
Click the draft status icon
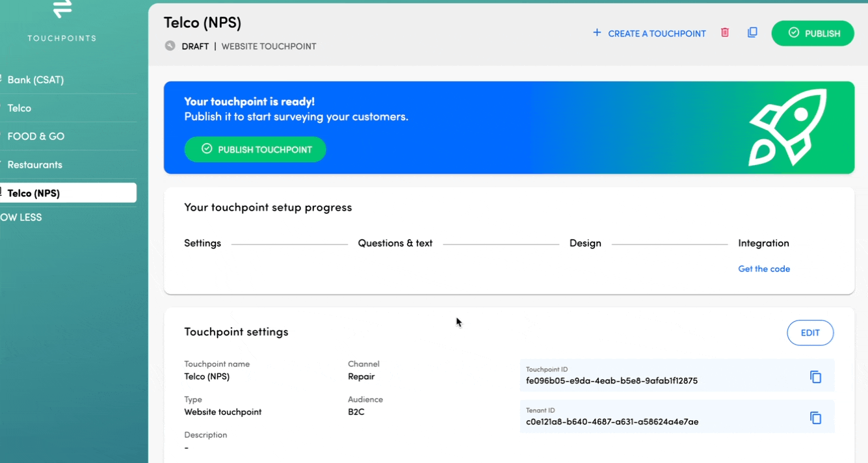pyautogui.click(x=170, y=46)
